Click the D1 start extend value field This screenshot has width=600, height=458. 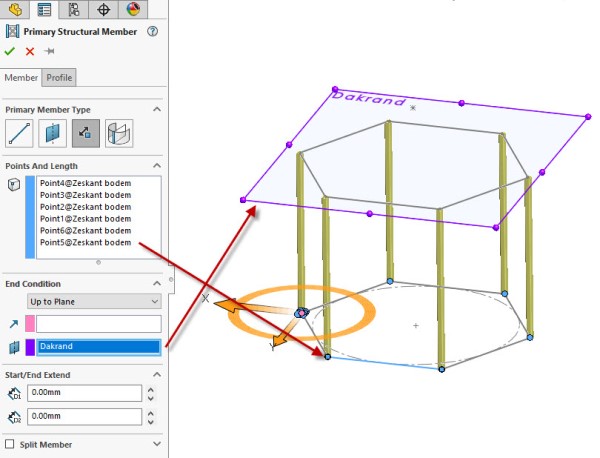click(x=85, y=393)
